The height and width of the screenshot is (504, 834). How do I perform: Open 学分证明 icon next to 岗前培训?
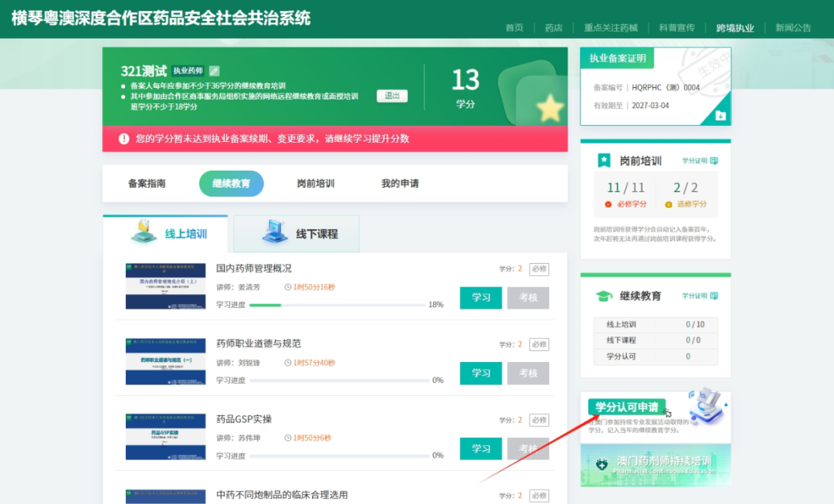coord(714,161)
